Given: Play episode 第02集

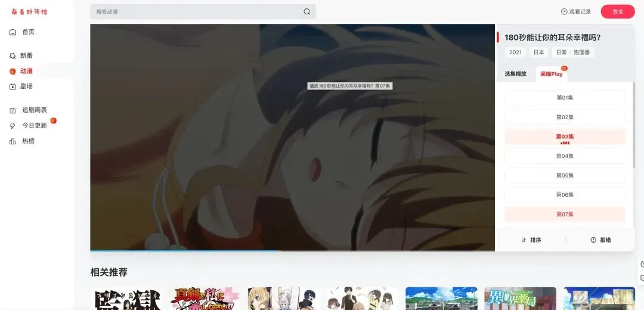Looking at the screenshot, I should pos(565,117).
